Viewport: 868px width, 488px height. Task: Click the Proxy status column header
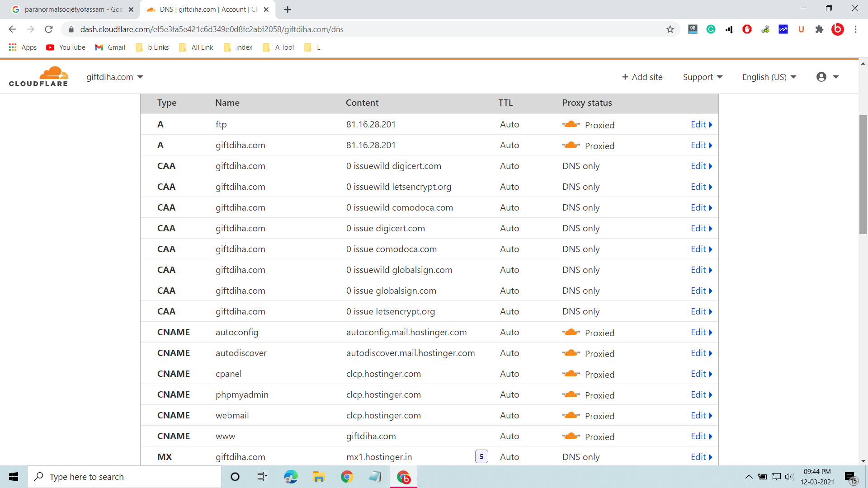587,103
